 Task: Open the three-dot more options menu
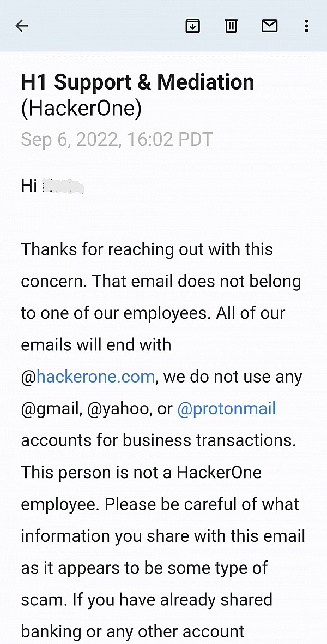pos(306,26)
